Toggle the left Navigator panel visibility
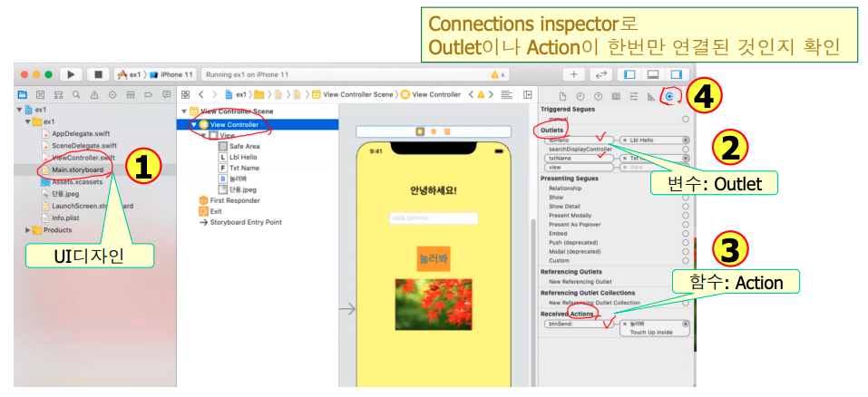 pos(629,74)
